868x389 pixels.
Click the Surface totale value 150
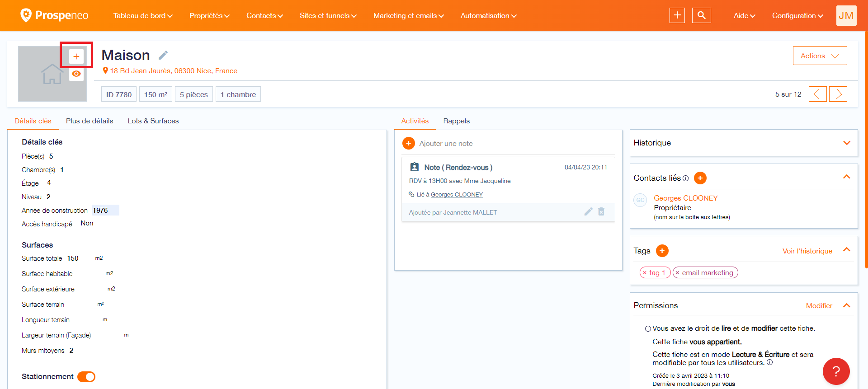(73, 258)
